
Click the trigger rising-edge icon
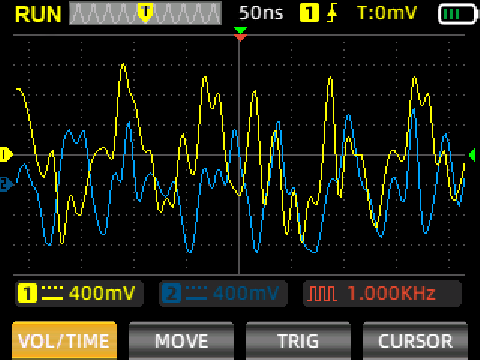coord(332,13)
